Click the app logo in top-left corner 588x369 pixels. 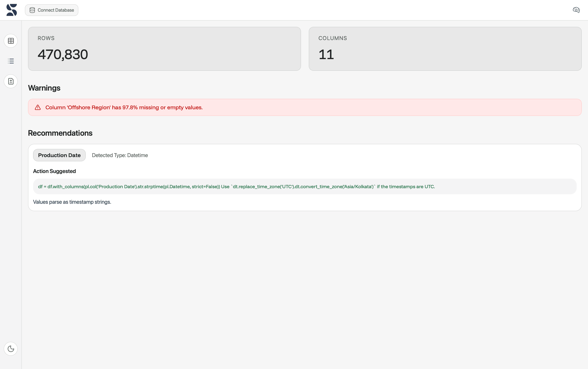coord(11,10)
